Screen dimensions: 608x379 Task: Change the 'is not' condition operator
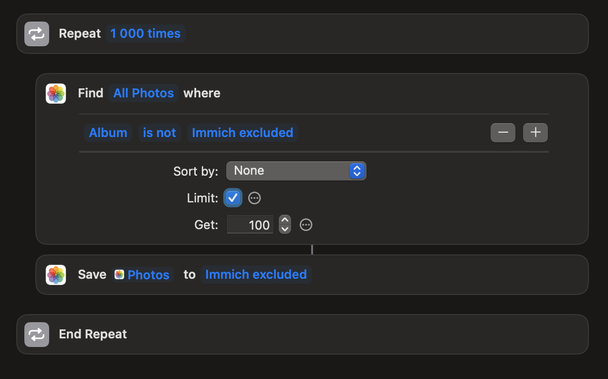pyautogui.click(x=159, y=133)
